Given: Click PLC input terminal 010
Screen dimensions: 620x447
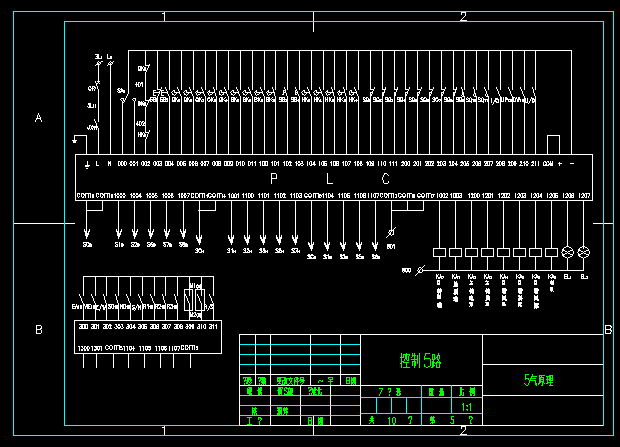Looking at the screenshot, I should pyautogui.click(x=240, y=164).
